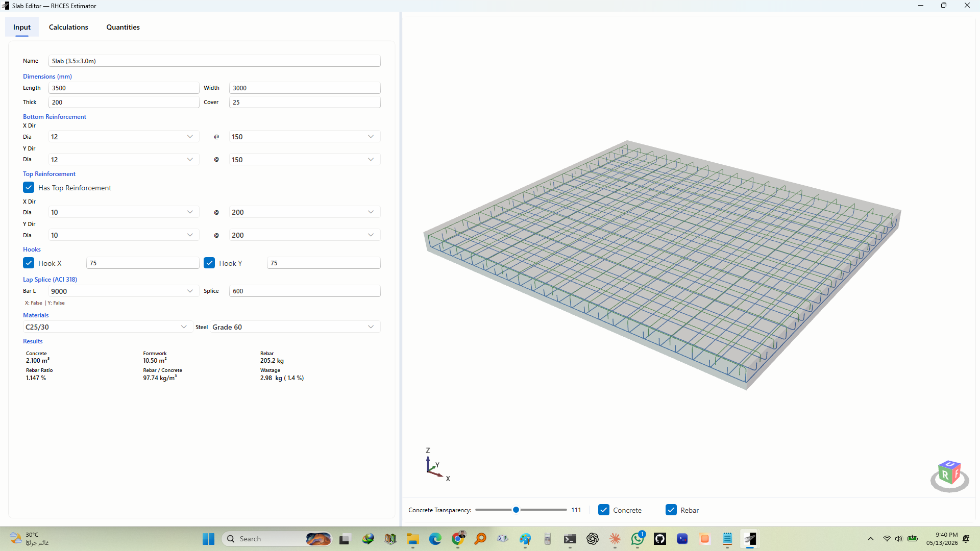
Task: Click the view orientation cube in 3D viewport
Action: click(949, 475)
